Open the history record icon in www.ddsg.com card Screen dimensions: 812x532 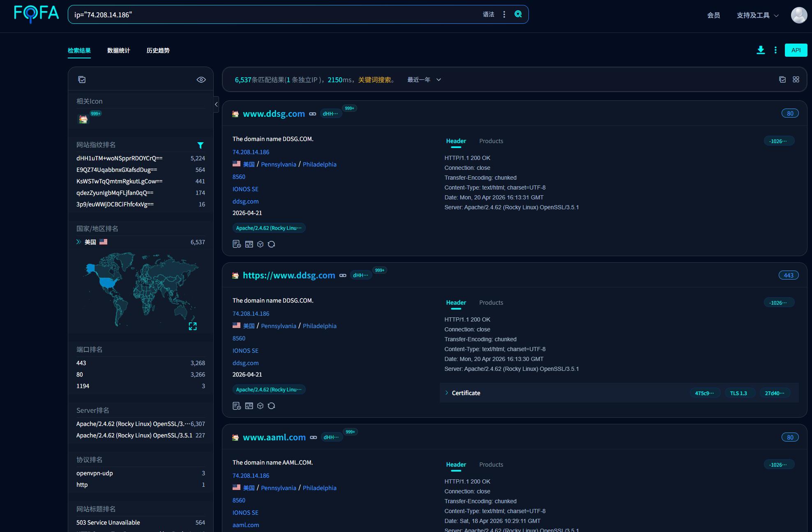[x=237, y=244]
